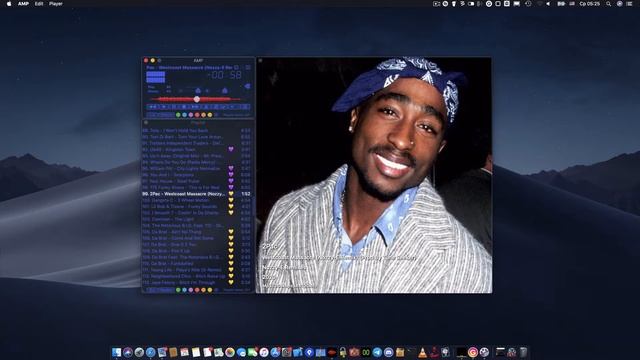Click the red dot in player's color row

(x=197, y=115)
